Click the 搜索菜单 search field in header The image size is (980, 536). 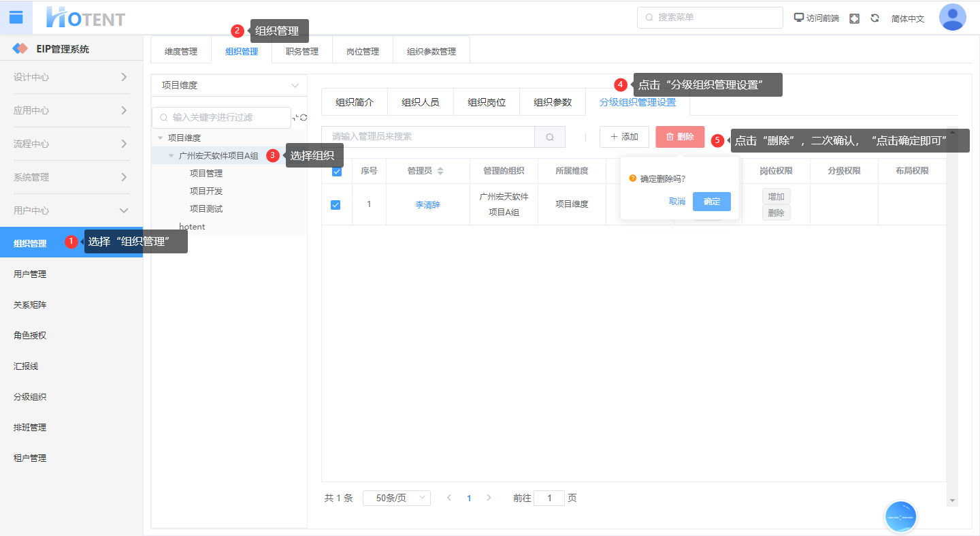pyautogui.click(x=710, y=18)
